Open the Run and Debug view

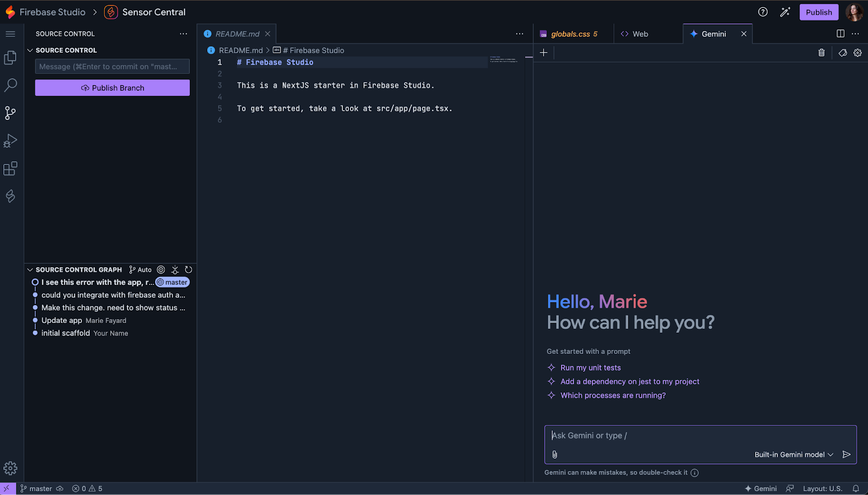coord(10,141)
